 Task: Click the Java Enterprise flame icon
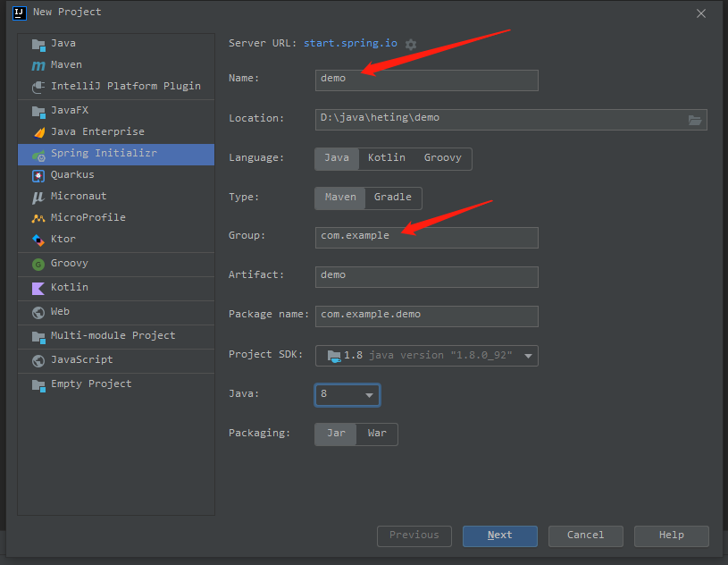pyautogui.click(x=39, y=132)
